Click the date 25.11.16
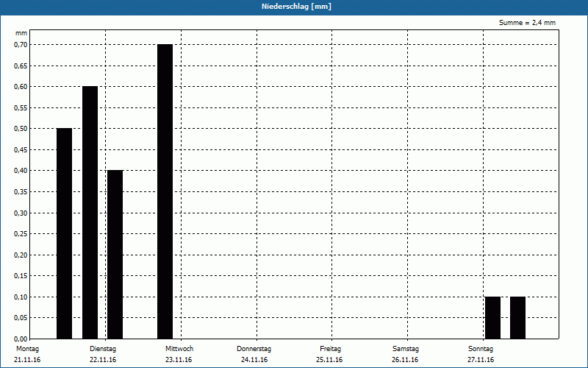The image size is (588, 368). tap(329, 360)
